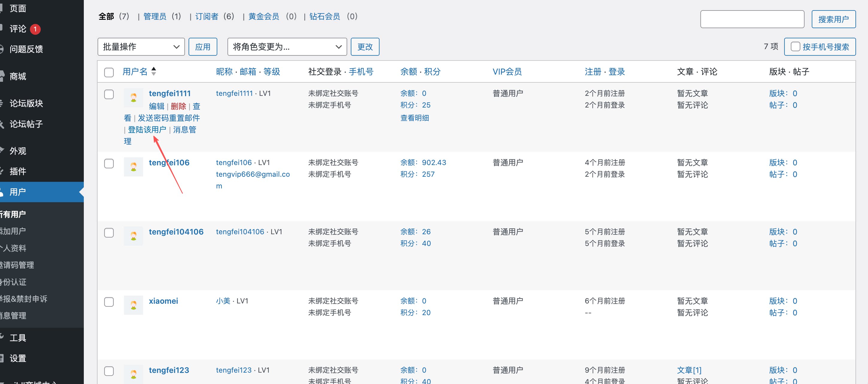This screenshot has width=868, height=384.
Task: Sort by 用户名 using the sort arrows
Action: coord(154,71)
